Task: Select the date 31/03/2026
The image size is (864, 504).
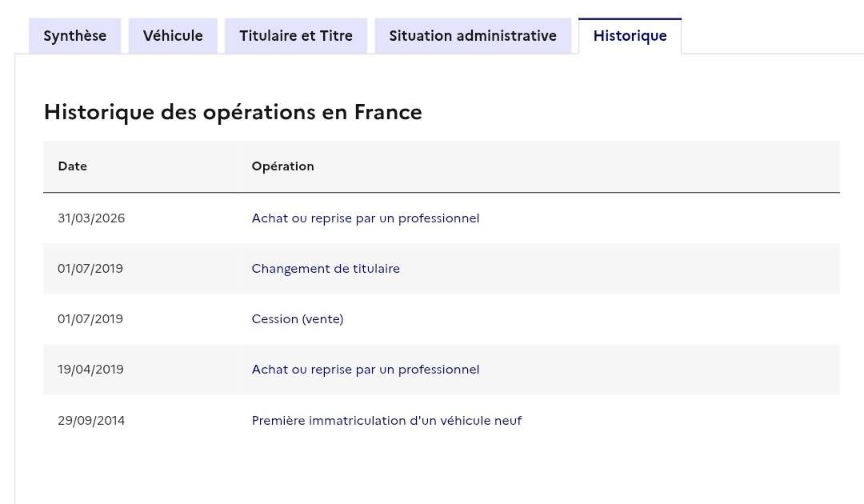Action: 91,218
